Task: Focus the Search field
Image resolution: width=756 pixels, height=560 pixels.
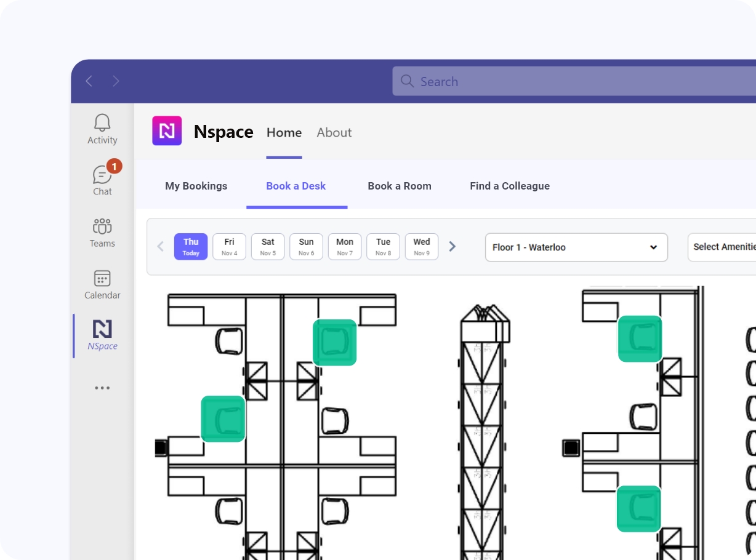Action: point(574,81)
